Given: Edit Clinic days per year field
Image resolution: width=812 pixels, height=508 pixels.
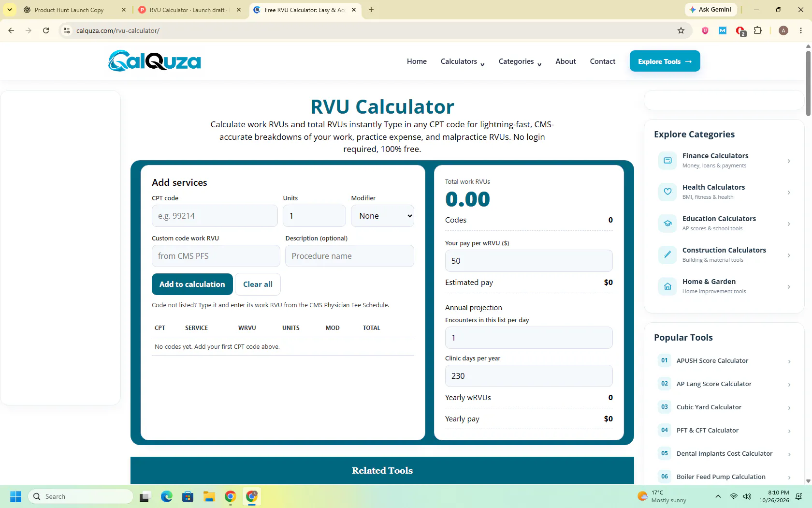Looking at the screenshot, I should [x=529, y=376].
